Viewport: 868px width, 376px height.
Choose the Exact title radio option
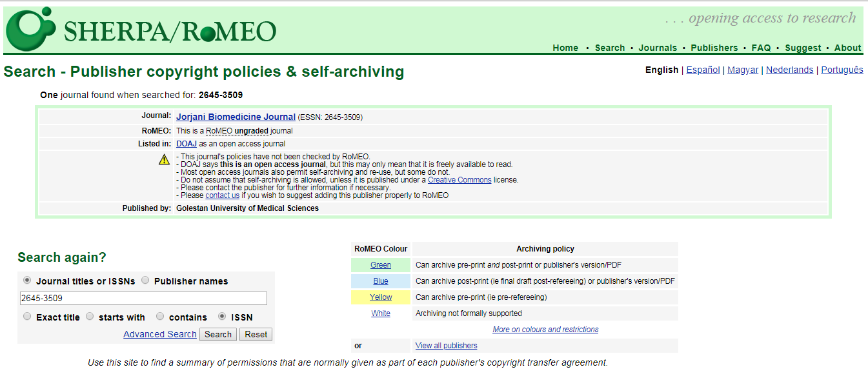[x=27, y=317]
